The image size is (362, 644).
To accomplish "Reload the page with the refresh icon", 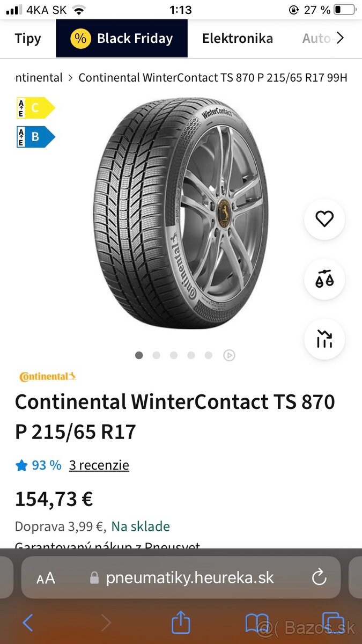I will click(319, 578).
